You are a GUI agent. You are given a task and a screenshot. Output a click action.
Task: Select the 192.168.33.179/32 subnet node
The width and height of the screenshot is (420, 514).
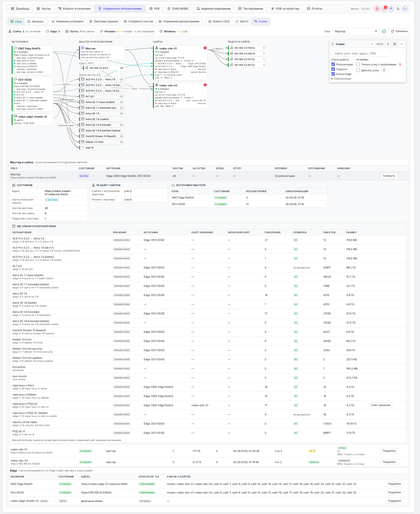247,48
